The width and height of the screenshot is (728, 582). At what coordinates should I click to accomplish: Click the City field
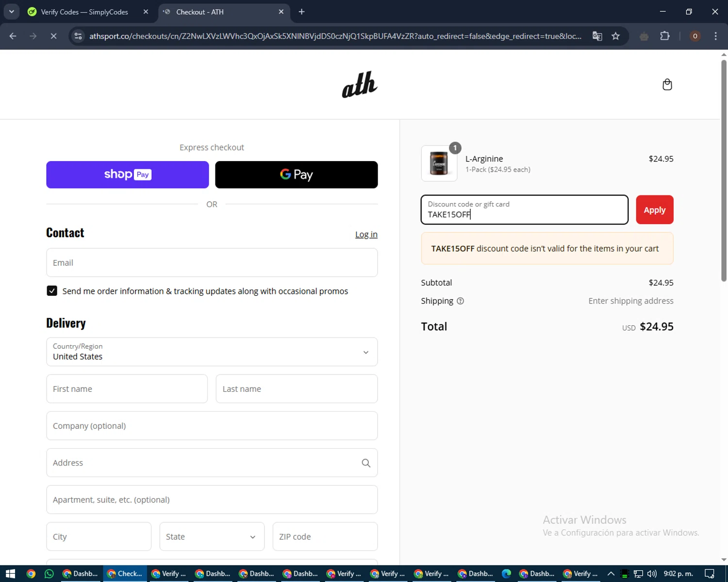[x=99, y=536]
